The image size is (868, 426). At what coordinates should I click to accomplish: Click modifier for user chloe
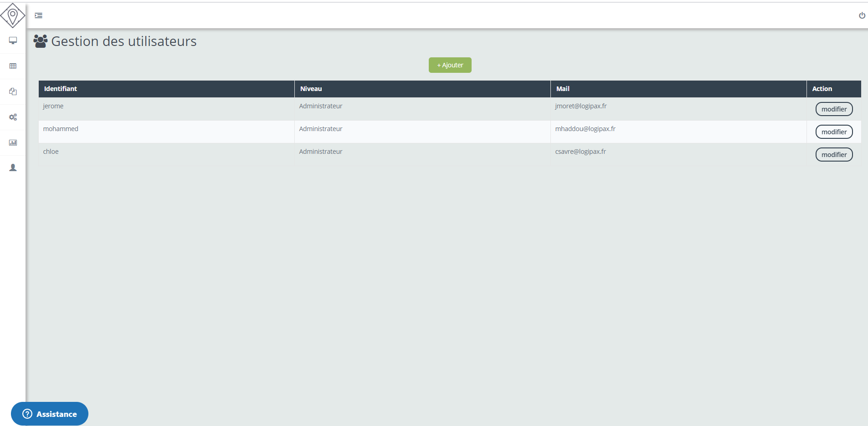[834, 154]
